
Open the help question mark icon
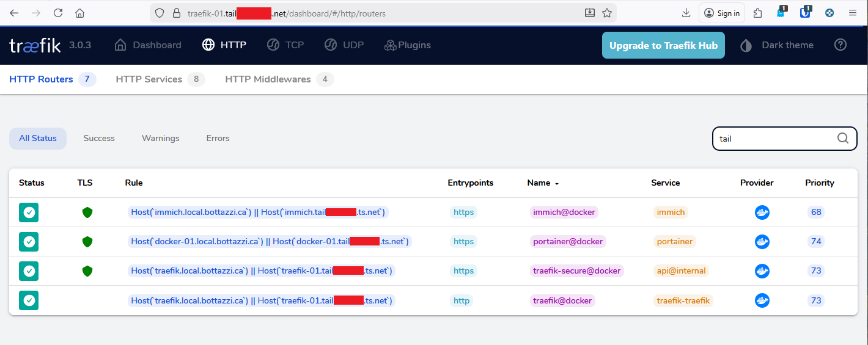click(x=840, y=45)
